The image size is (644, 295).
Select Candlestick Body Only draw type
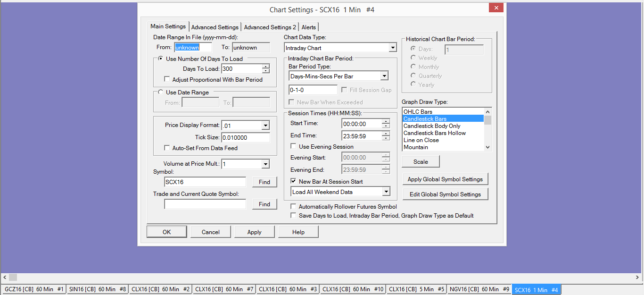[x=443, y=126]
